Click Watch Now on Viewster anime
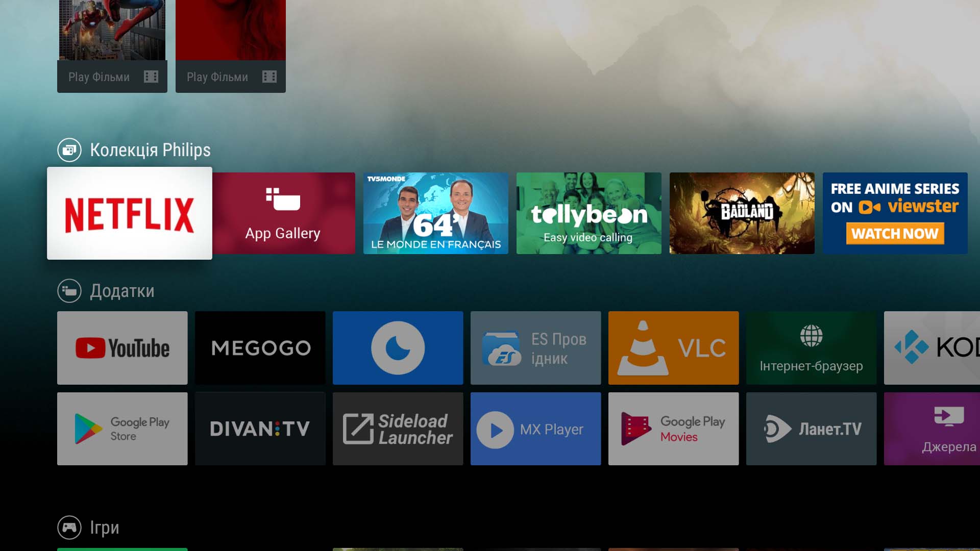Screen dimensions: 980x551 [x=895, y=234]
